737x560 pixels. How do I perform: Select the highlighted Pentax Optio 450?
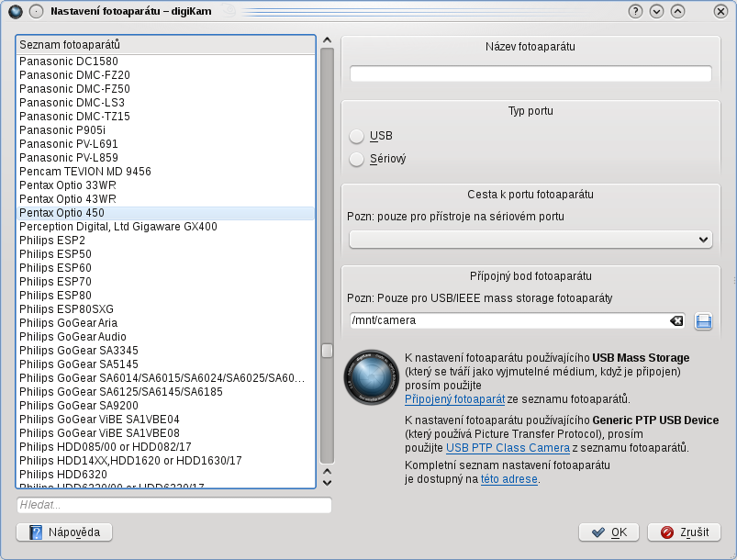[165, 213]
